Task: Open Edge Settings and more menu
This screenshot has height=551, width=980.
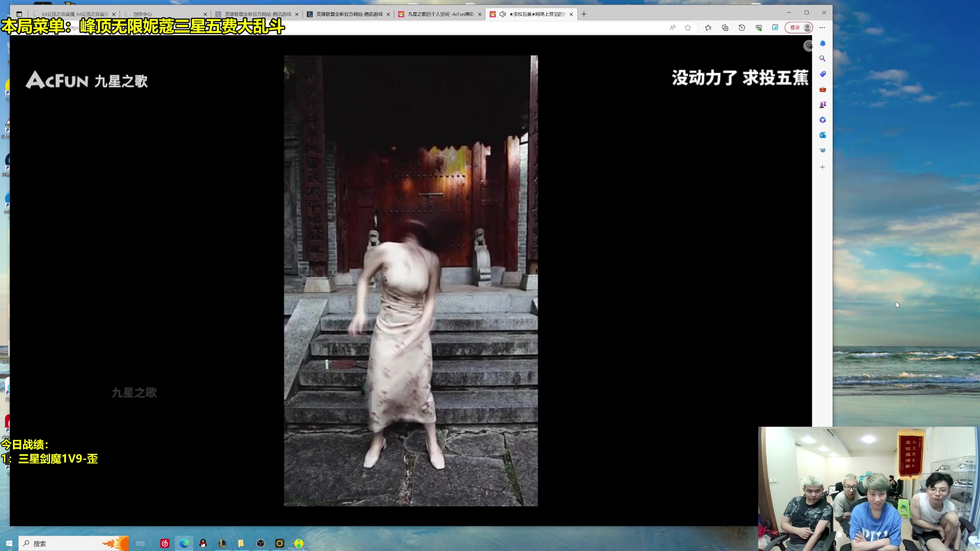Action: [x=822, y=28]
